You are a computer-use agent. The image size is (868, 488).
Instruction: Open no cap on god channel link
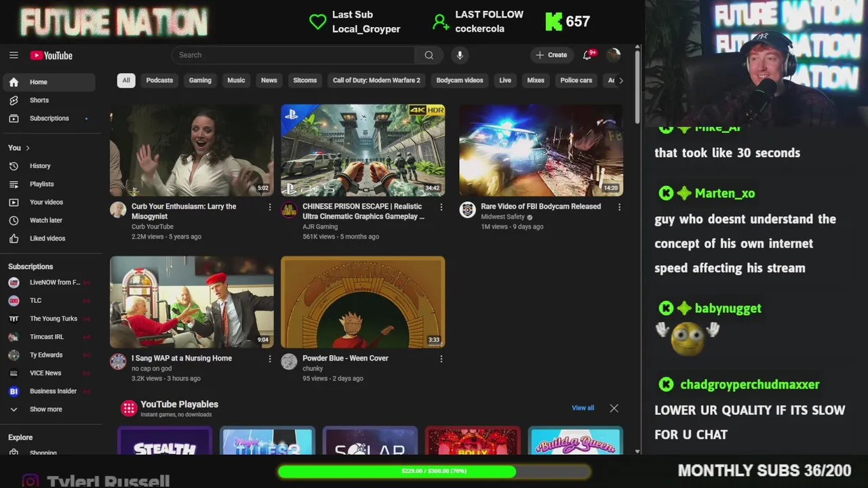pyautogui.click(x=151, y=369)
